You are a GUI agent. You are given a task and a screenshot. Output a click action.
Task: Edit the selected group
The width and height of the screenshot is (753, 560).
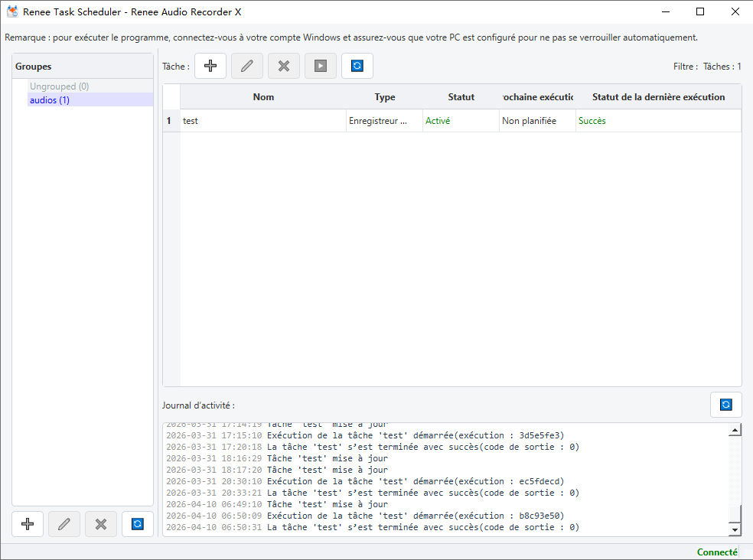tap(64, 524)
